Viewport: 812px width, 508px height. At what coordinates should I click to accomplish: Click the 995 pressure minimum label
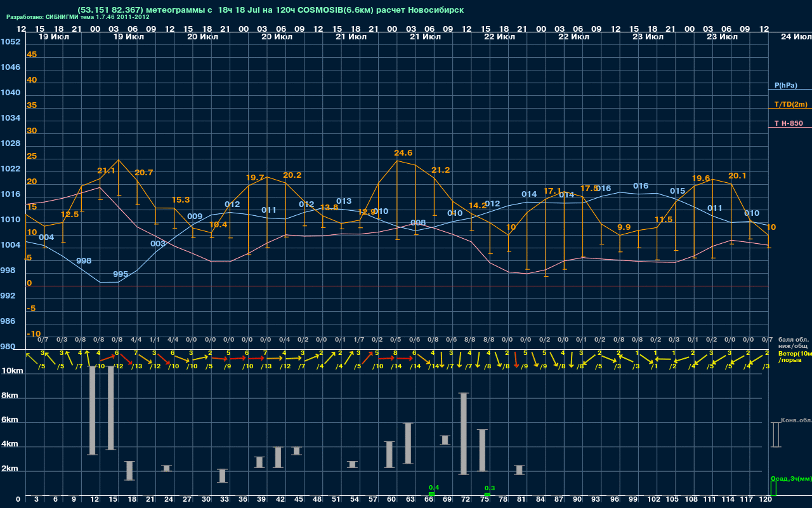121,274
